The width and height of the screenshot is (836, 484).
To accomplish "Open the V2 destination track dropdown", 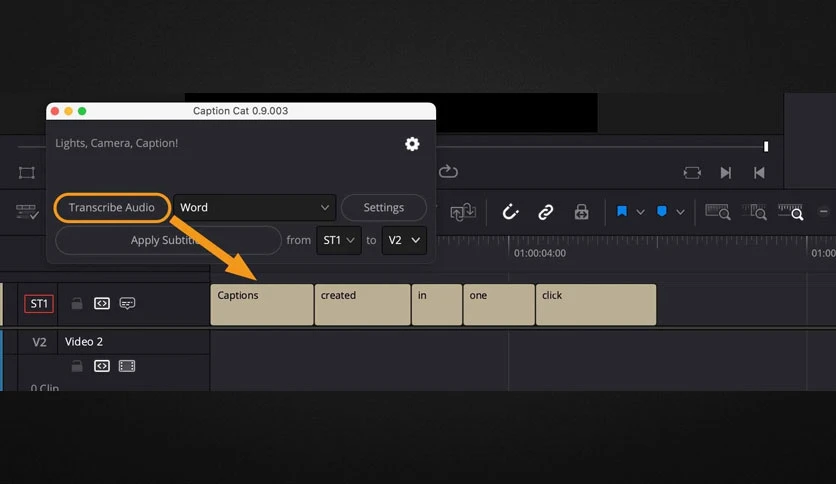I will (x=404, y=240).
